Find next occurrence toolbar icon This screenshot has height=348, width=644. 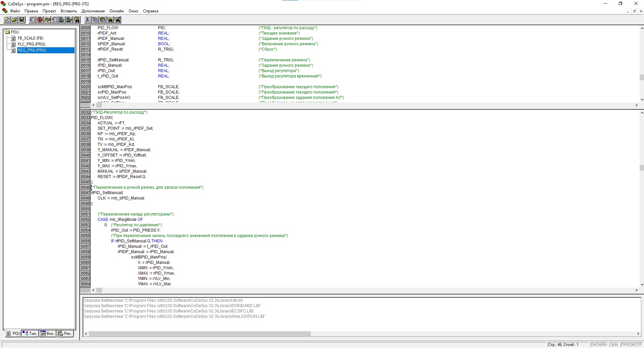coord(117,19)
